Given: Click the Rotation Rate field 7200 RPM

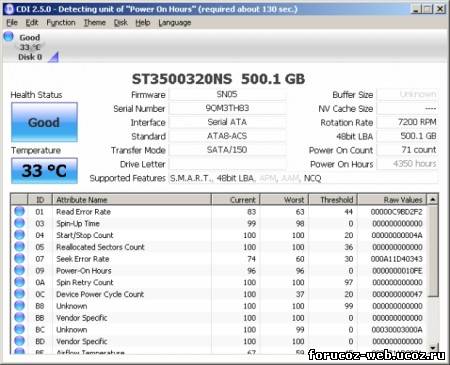Looking at the screenshot, I should click(407, 122).
